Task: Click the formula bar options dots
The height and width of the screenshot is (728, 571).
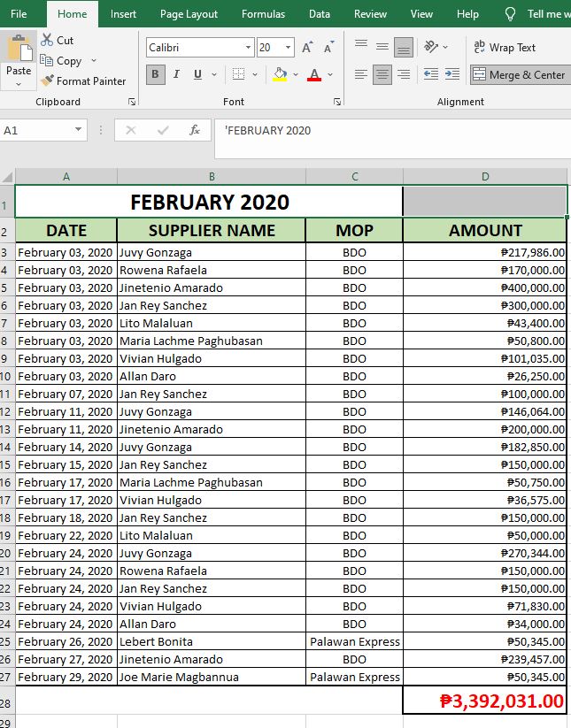Action: pos(101,130)
